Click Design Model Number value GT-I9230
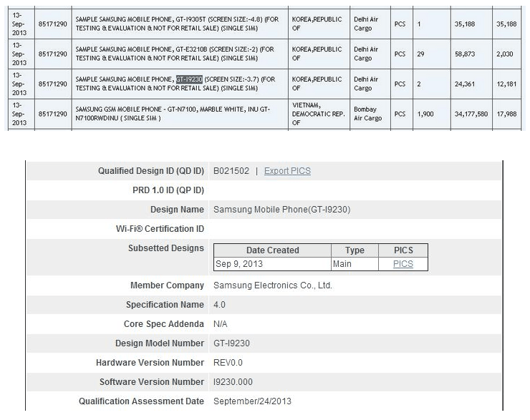 [x=231, y=343]
